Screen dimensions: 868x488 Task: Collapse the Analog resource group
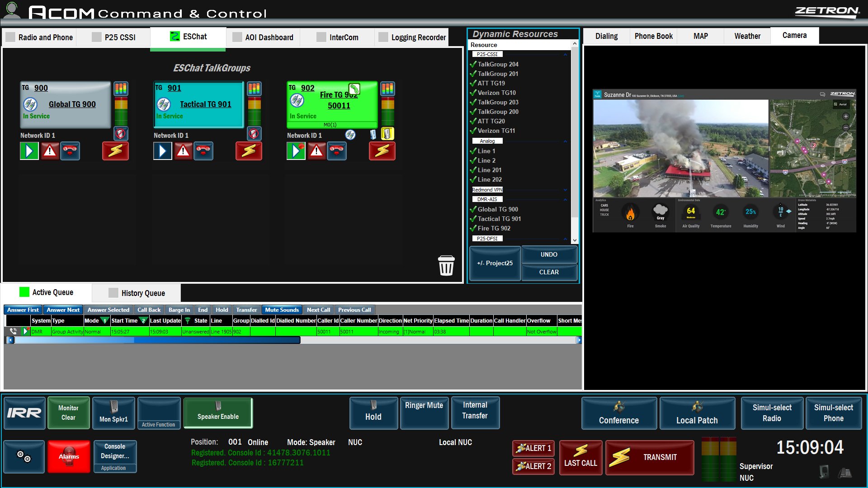point(565,141)
